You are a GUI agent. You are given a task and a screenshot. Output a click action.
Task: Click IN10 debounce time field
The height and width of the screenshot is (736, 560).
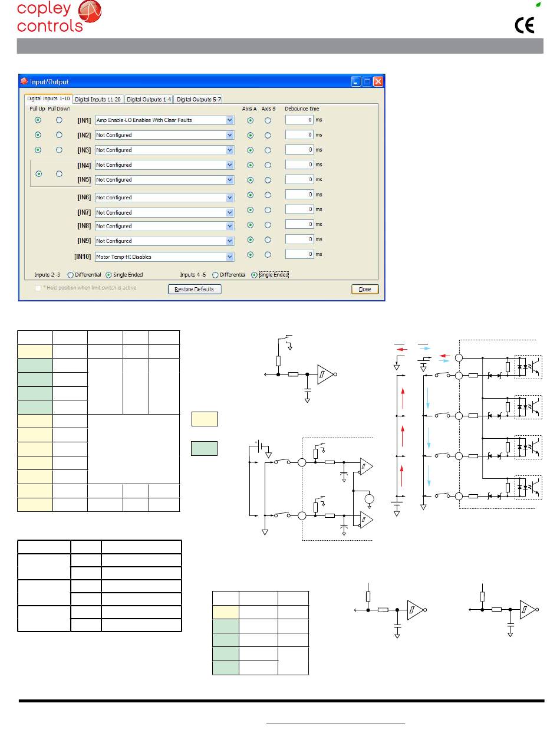coord(299,254)
